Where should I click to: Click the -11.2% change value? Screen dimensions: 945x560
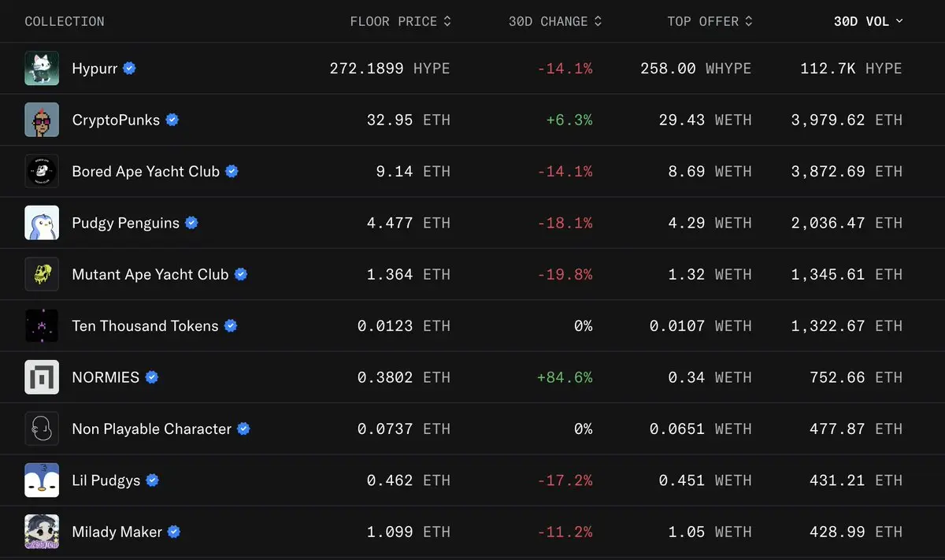pyautogui.click(x=565, y=532)
